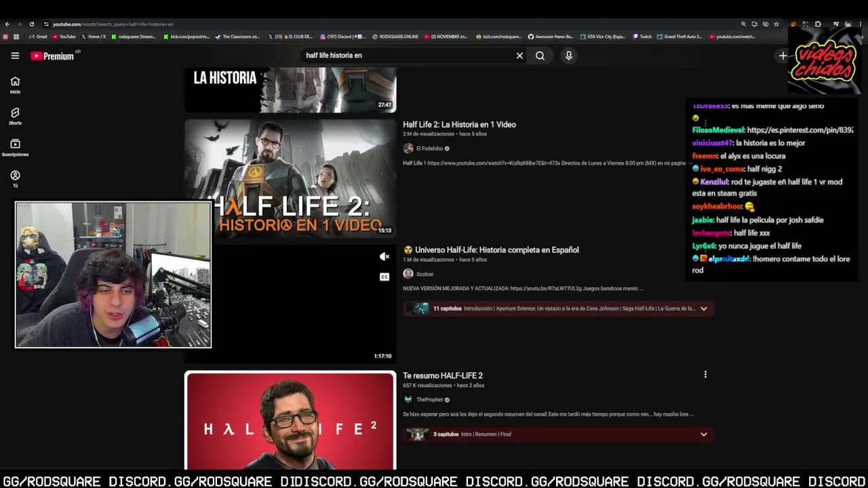Image resolution: width=868 pixels, height=488 pixels.
Task: Open the Half Life 2: Historia en 1 Video thumbnail
Action: (290, 178)
